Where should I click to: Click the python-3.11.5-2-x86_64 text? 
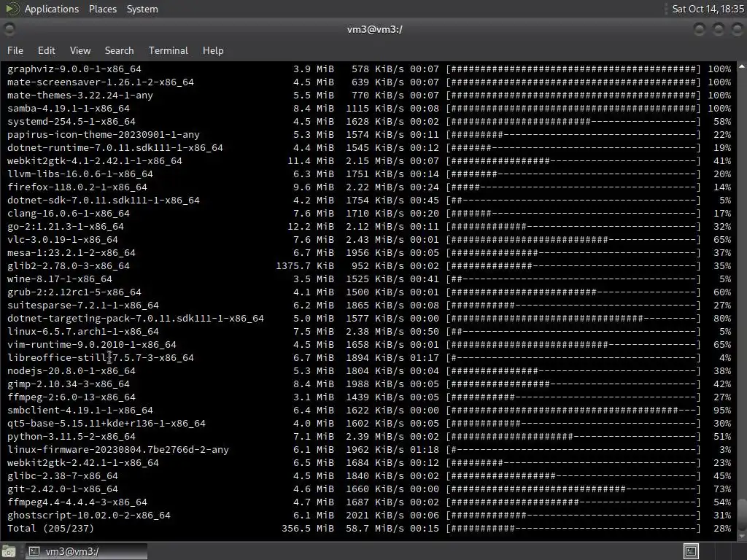click(71, 437)
